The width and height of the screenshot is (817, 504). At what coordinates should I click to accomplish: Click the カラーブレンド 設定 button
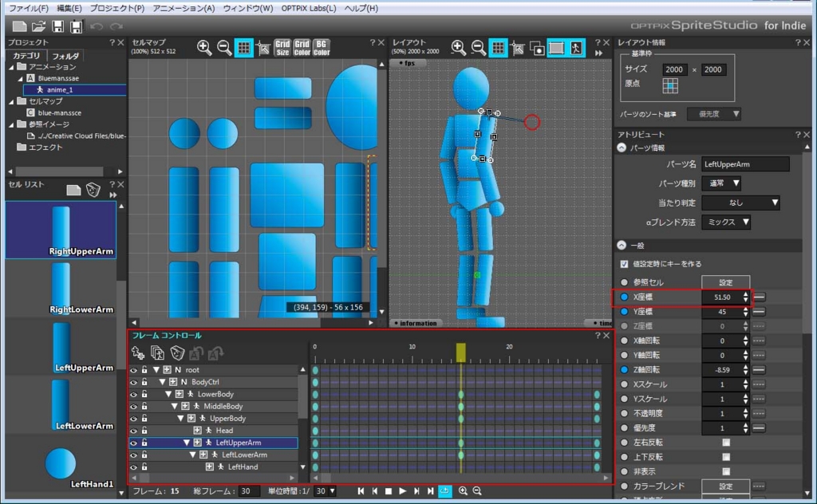click(x=725, y=486)
